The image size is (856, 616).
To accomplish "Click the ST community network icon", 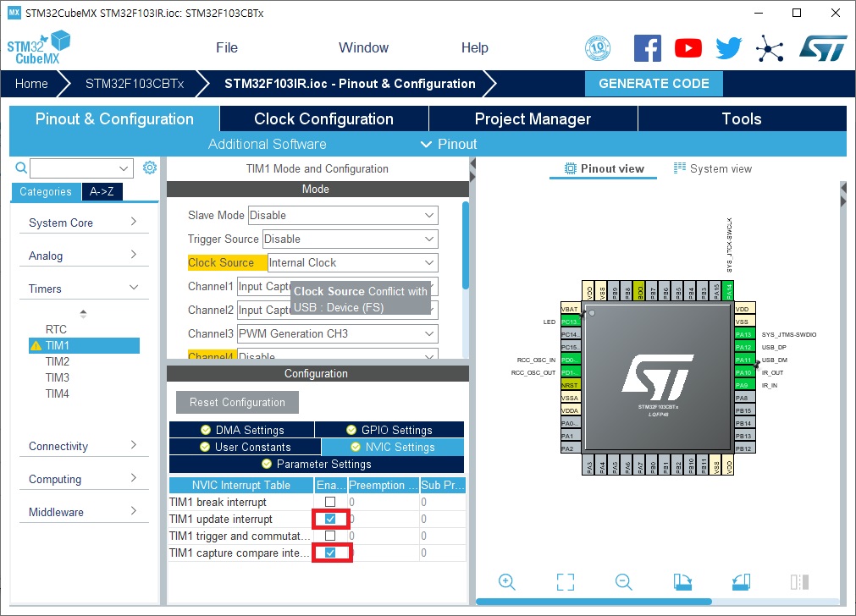I will pyautogui.click(x=770, y=48).
